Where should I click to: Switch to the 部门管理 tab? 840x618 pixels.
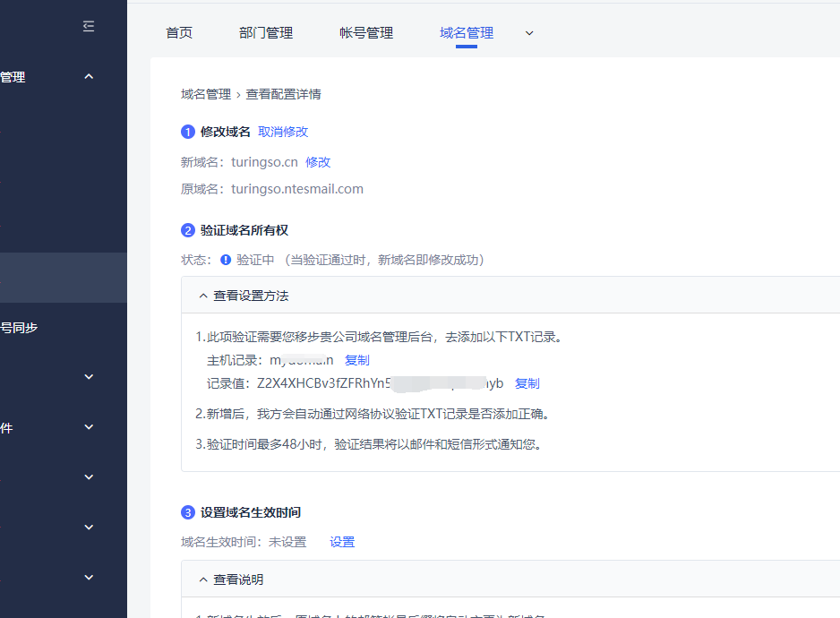coord(266,33)
